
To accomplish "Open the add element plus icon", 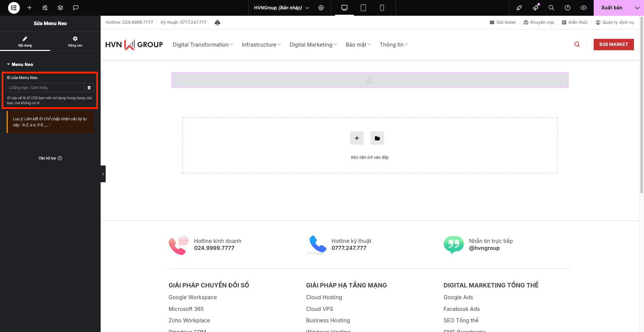I will click(30, 8).
